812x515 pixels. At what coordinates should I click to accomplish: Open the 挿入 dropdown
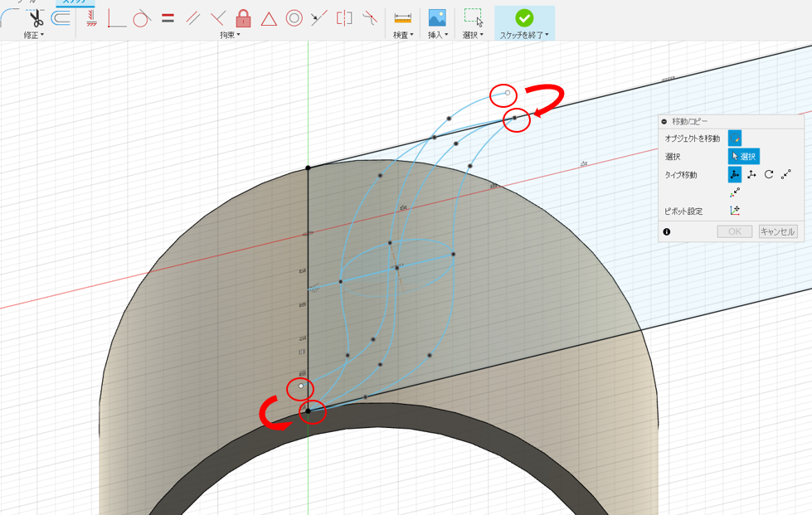[x=438, y=35]
